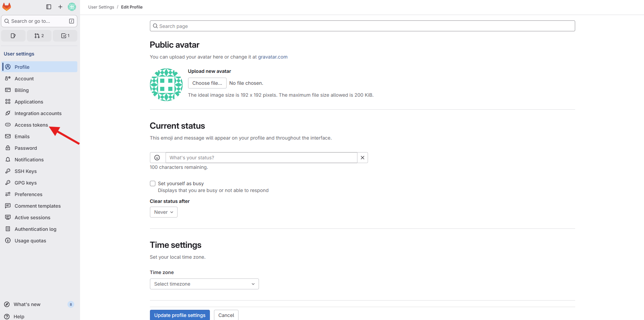Image resolution: width=644 pixels, height=320 pixels.
Task: Follow the gravatar.com link
Action: [x=272, y=57]
